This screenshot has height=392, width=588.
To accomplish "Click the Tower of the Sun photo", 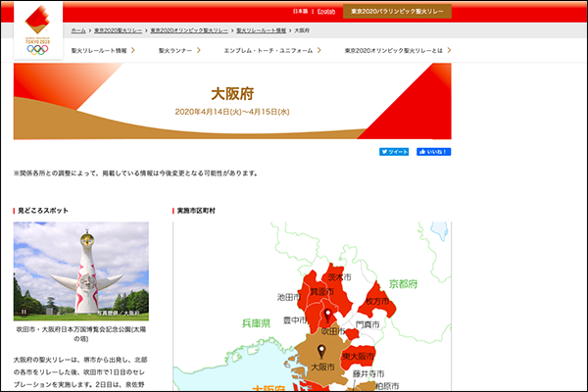I will click(x=81, y=270).
